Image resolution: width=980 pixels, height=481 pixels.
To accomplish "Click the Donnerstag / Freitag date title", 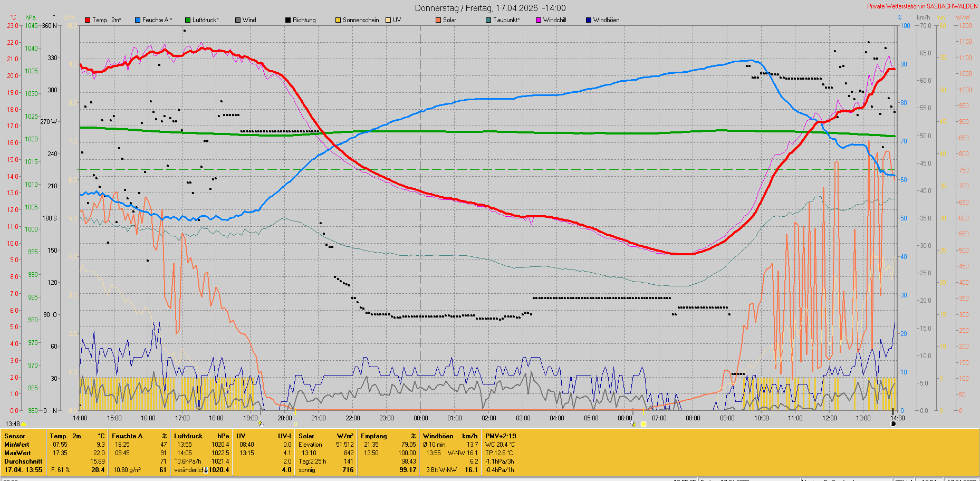I will (x=490, y=8).
